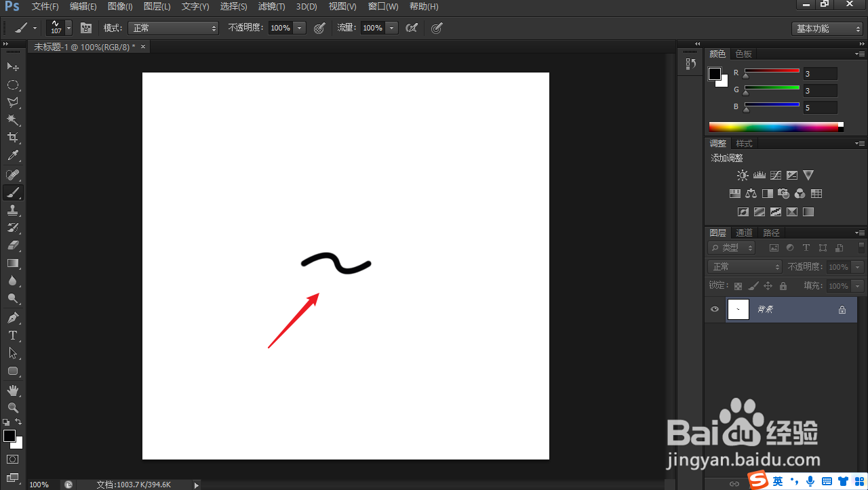Switch to the 路径 tab

(772, 232)
